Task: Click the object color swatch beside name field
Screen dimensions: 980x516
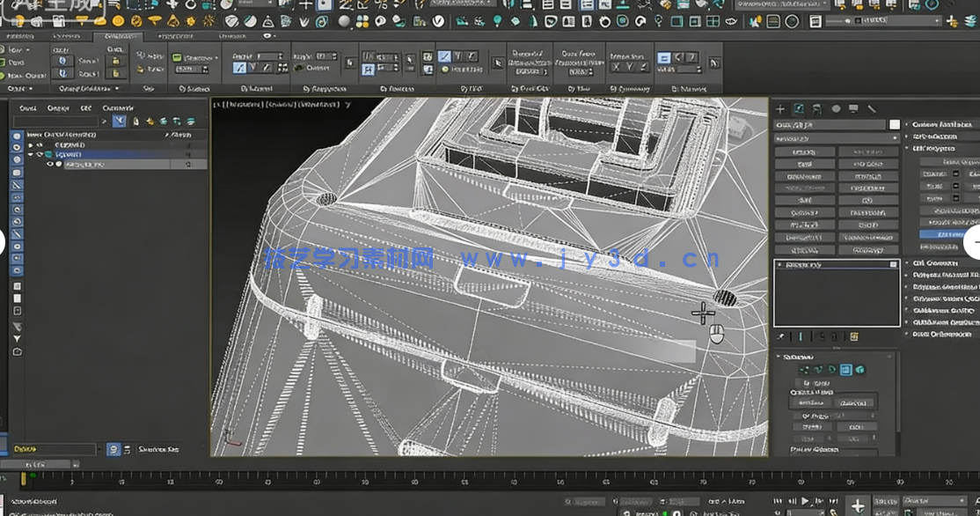Action: [x=895, y=125]
